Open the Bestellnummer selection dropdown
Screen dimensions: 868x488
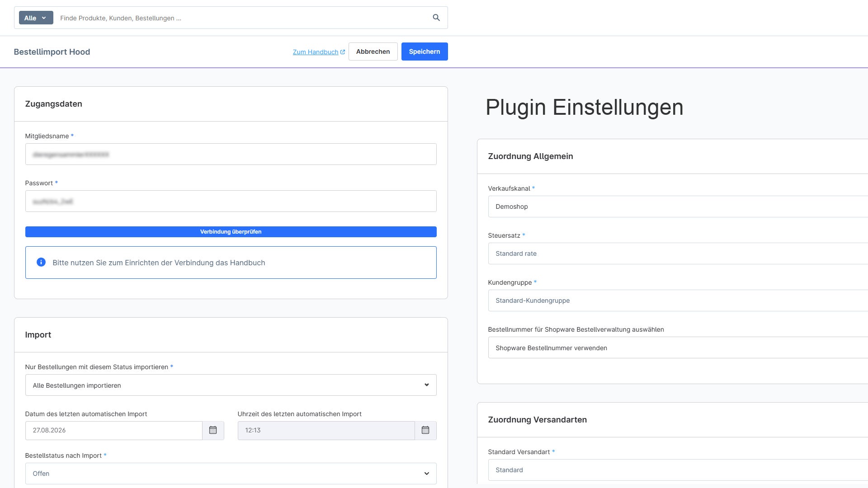coord(678,347)
